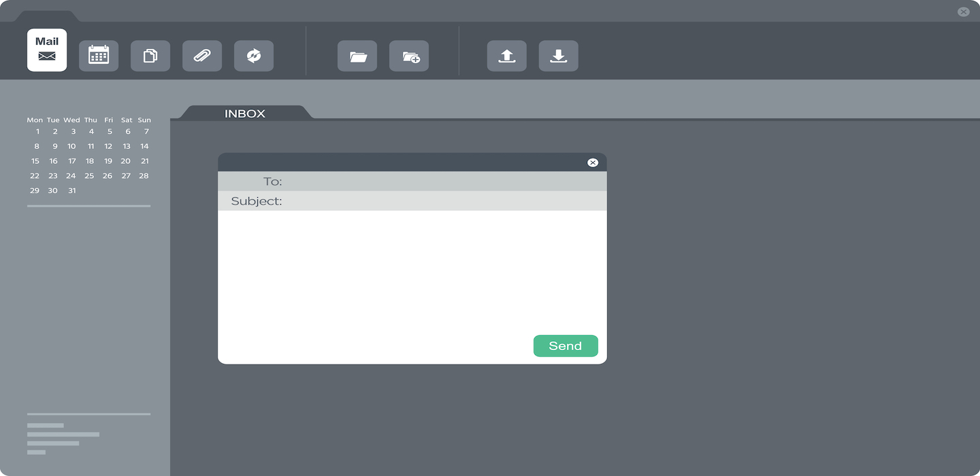Viewport: 980px width, 476px height.
Task: Open the folder icon in toolbar
Action: [x=357, y=56]
